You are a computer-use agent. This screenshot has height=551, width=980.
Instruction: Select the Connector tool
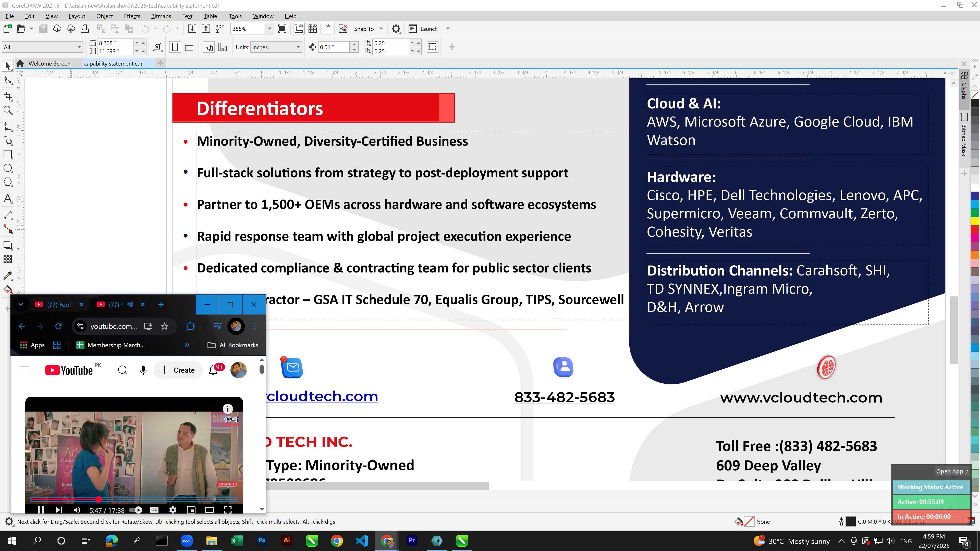pos(8,229)
